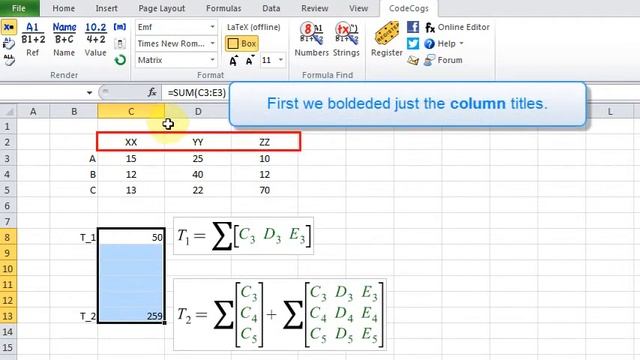Viewport: 640px width, 360px height.
Task: Open the Facebook link icon
Action: pos(413,27)
